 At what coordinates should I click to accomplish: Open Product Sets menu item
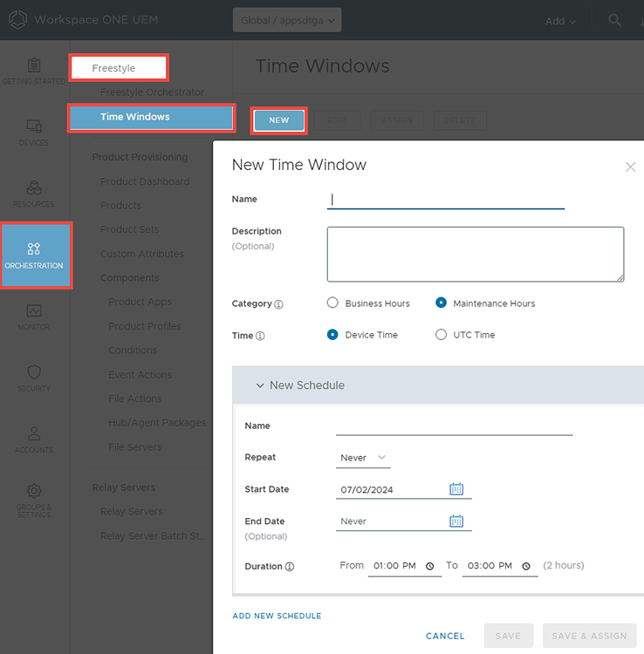129,229
